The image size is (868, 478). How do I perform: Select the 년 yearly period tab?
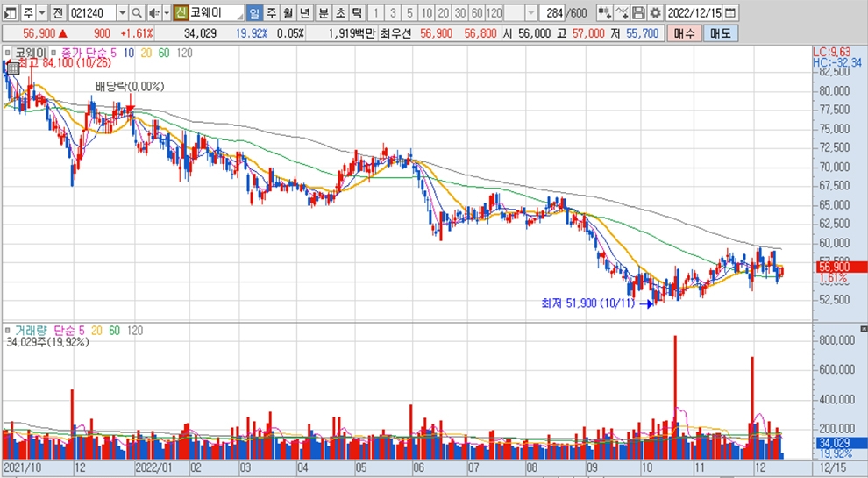click(303, 13)
